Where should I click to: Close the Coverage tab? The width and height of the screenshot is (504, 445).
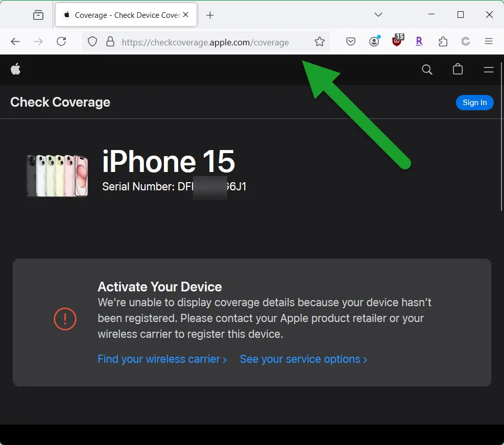click(186, 15)
